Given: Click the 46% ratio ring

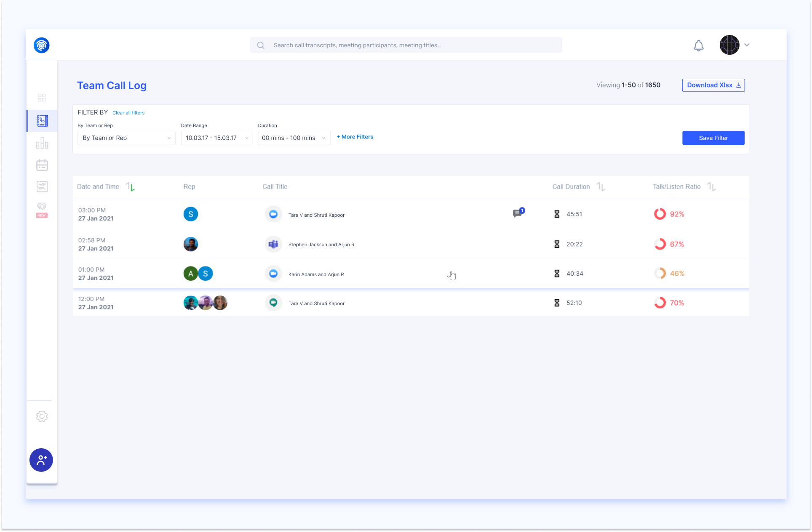Looking at the screenshot, I should click(x=660, y=274).
